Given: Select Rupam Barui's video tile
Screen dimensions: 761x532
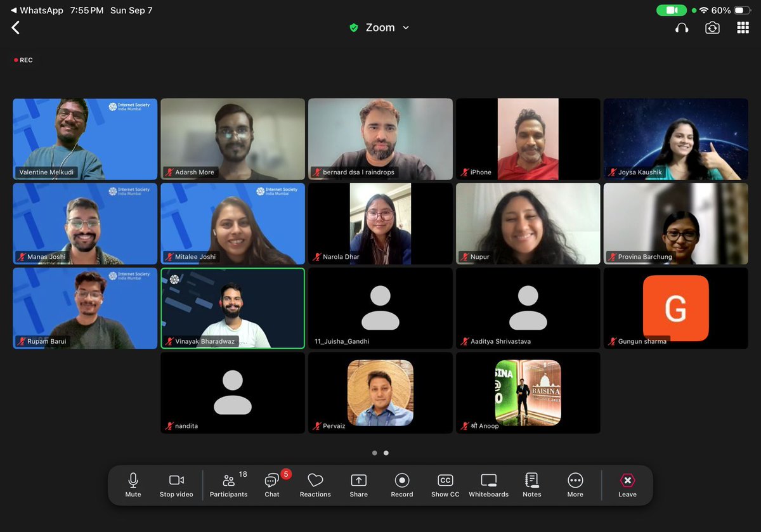Looking at the screenshot, I should [x=85, y=308].
